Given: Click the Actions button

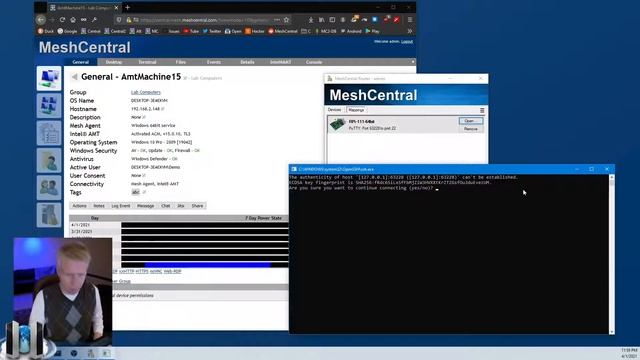Looking at the screenshot, I should coord(80,206).
